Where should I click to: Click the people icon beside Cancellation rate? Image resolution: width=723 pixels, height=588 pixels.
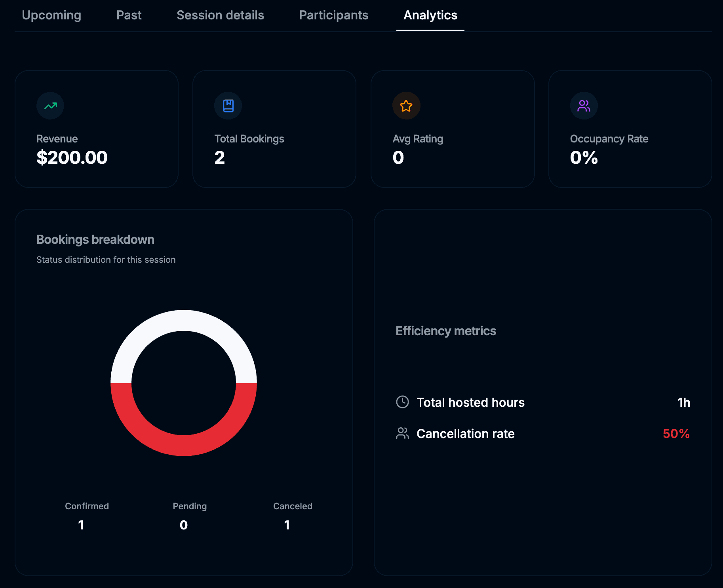pos(403,433)
